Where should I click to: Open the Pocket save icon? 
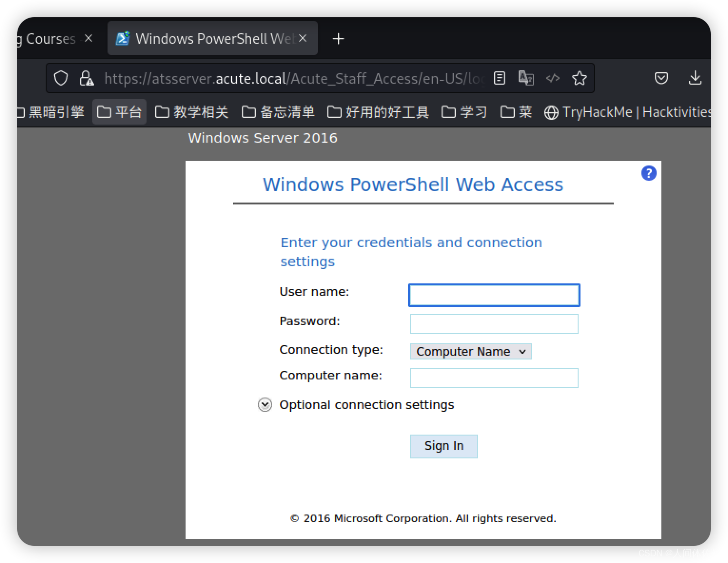(661, 78)
